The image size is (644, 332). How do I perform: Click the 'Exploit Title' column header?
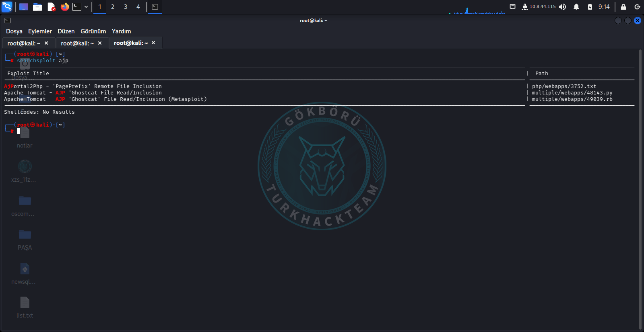coord(28,74)
